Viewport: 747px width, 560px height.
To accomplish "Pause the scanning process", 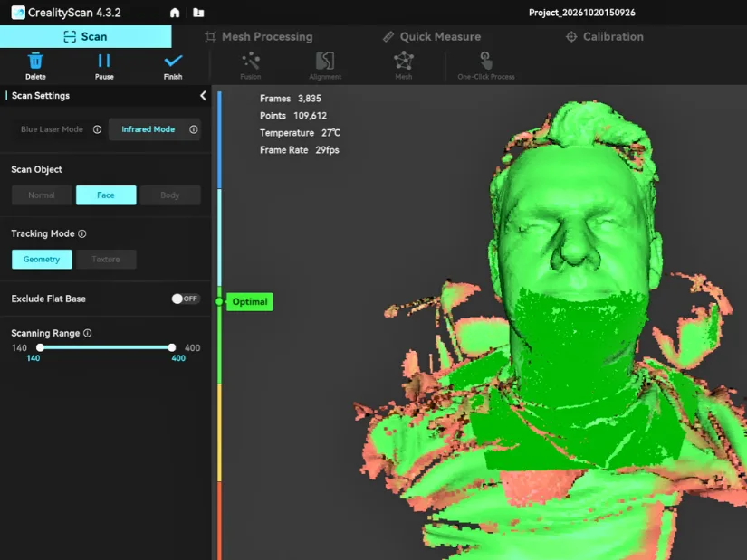I will (104, 67).
